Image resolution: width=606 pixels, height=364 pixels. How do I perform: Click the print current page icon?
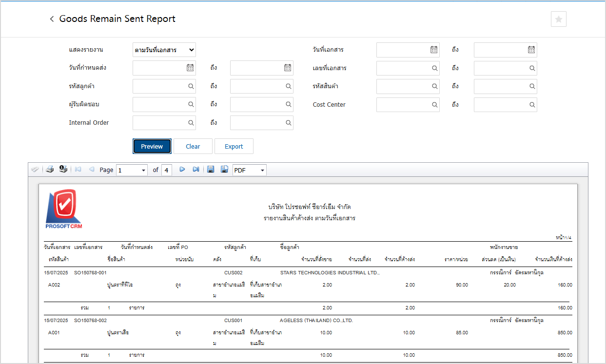63,170
